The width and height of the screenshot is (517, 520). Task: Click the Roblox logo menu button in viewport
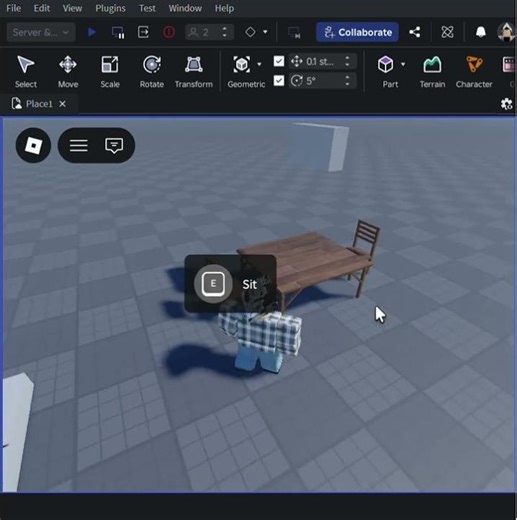pyautogui.click(x=33, y=145)
